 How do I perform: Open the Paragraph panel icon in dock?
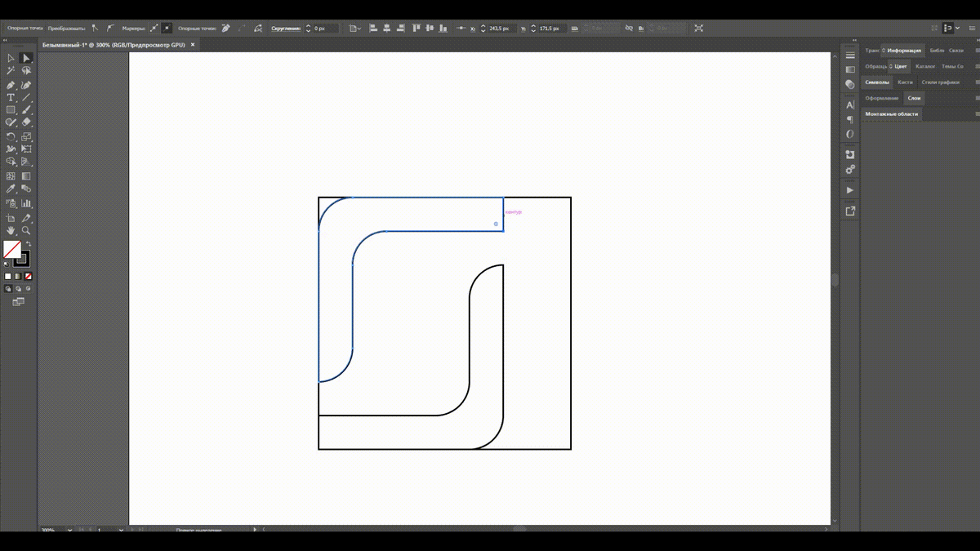tap(850, 119)
